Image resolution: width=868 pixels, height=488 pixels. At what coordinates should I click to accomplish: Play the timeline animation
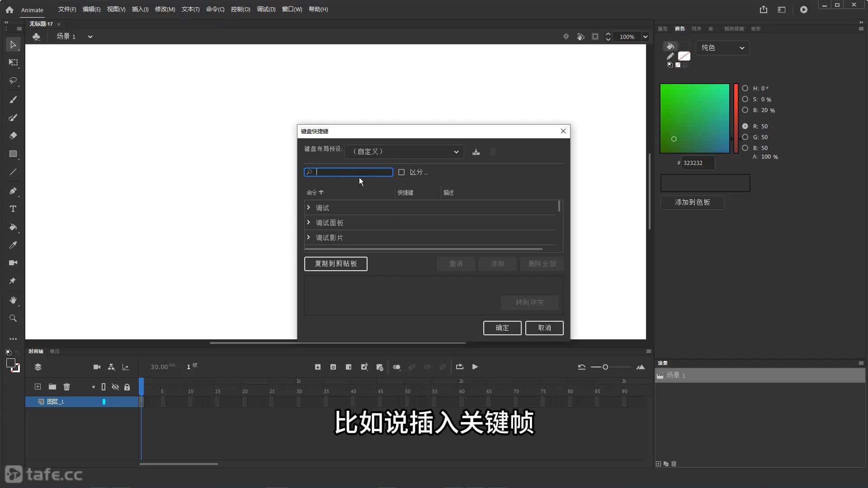click(x=475, y=367)
